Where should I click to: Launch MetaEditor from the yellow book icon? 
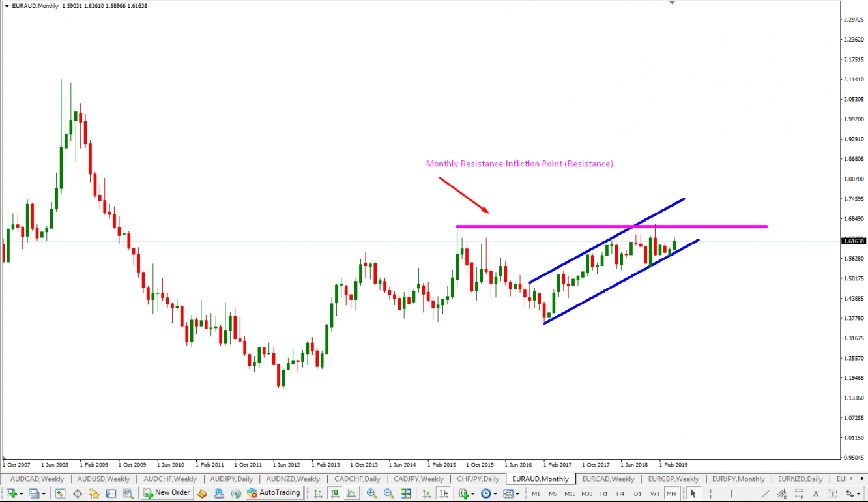click(x=202, y=494)
